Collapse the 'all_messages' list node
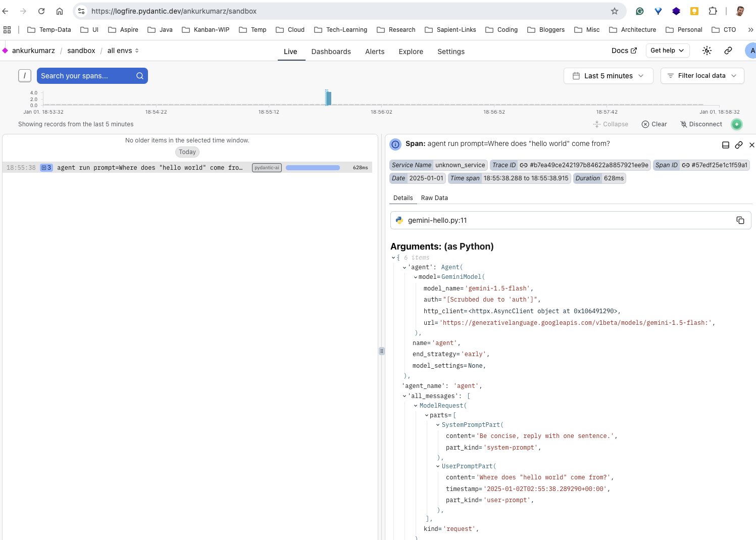756x540 pixels. [x=405, y=396]
